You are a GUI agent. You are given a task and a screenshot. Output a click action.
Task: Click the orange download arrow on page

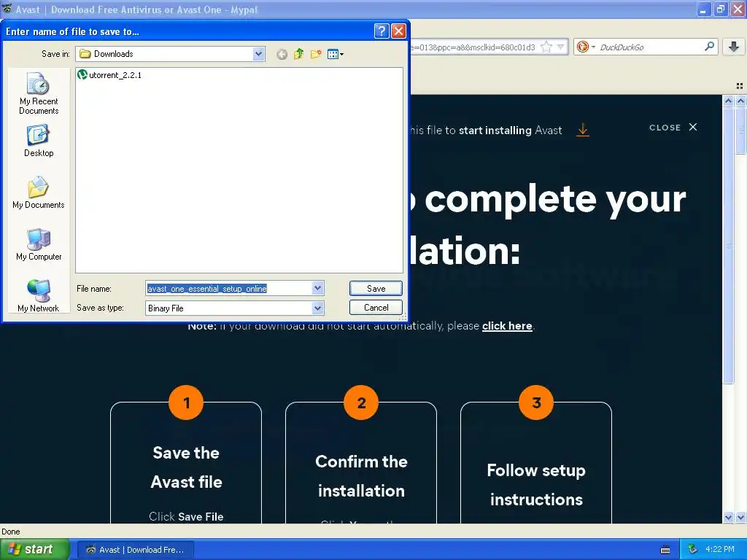tap(583, 130)
